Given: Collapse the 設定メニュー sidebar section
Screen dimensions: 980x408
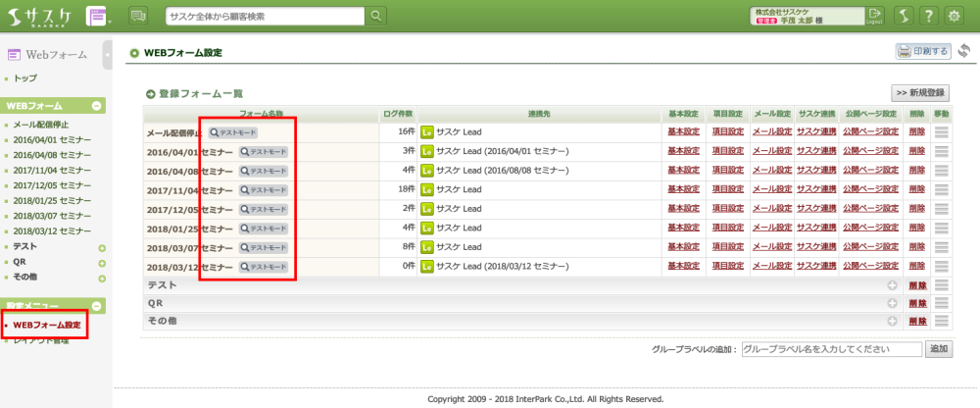Looking at the screenshot, I should pyautogui.click(x=96, y=306).
